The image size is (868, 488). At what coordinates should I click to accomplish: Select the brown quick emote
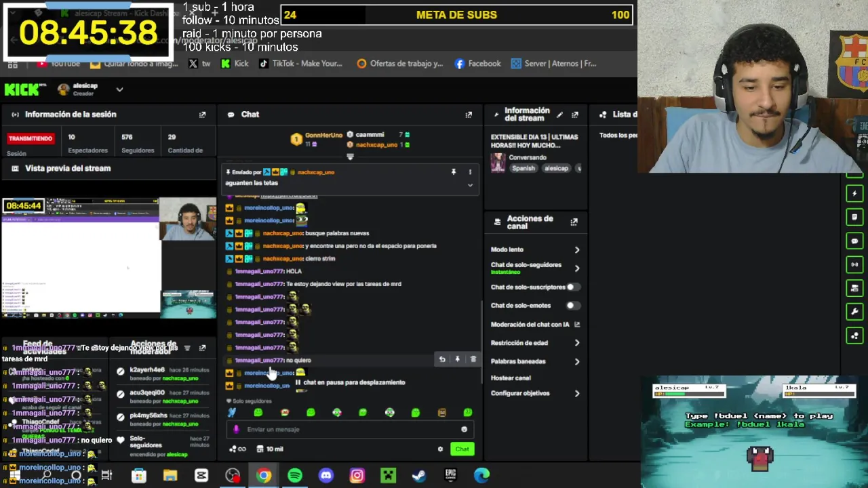pos(441,412)
